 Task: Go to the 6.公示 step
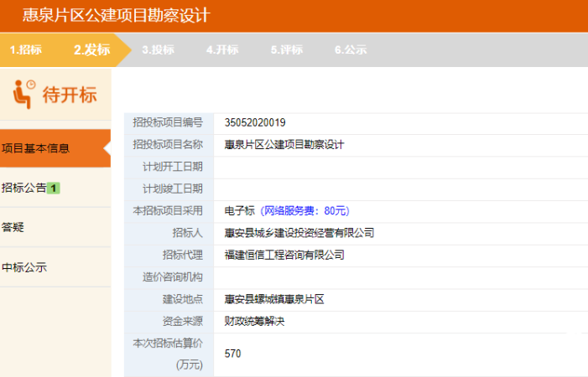[x=351, y=49]
